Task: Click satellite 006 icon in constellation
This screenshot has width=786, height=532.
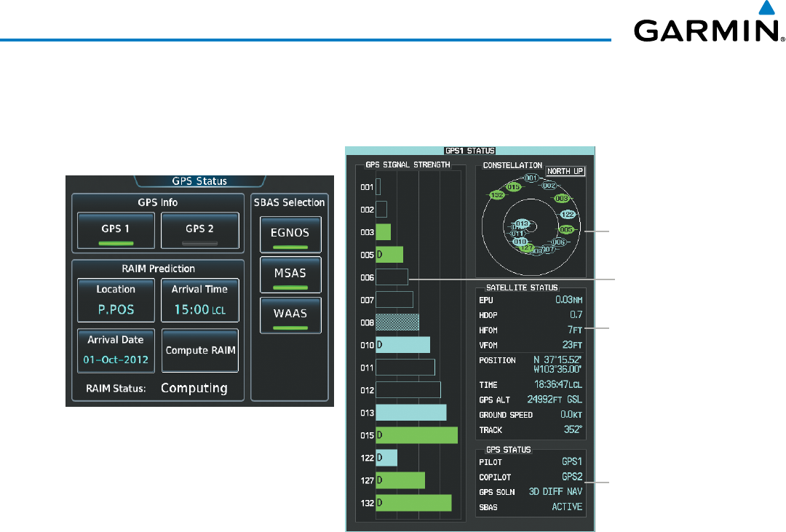Action: [558, 242]
